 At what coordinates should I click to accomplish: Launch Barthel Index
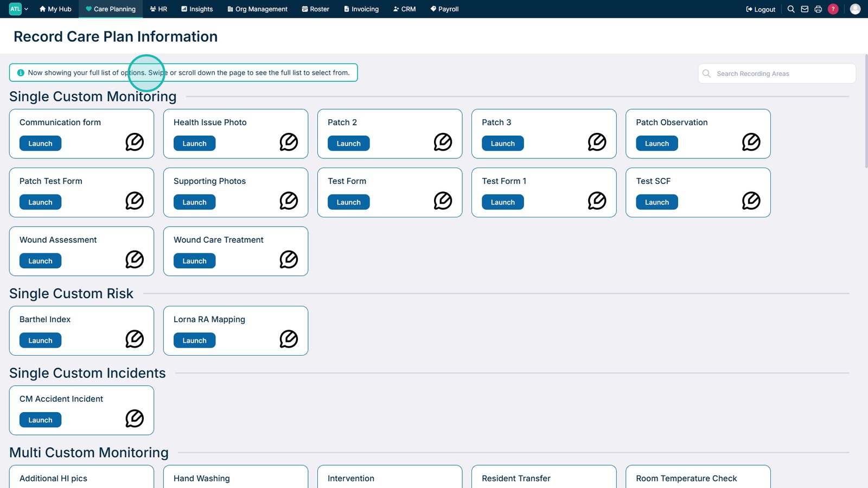pyautogui.click(x=41, y=340)
